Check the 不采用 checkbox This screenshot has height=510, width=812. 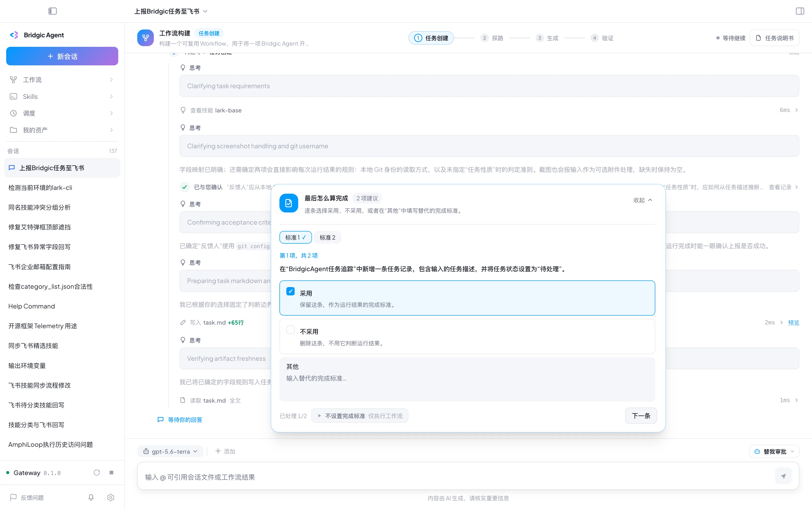290,330
